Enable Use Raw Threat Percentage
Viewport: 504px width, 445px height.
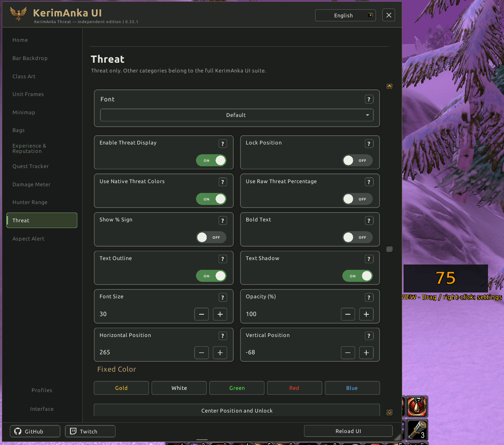click(x=357, y=199)
